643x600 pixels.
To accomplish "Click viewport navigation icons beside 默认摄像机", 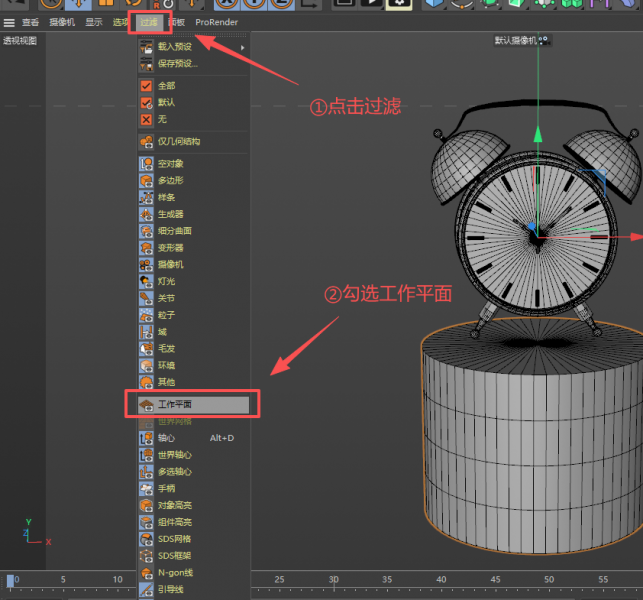I will coord(544,40).
